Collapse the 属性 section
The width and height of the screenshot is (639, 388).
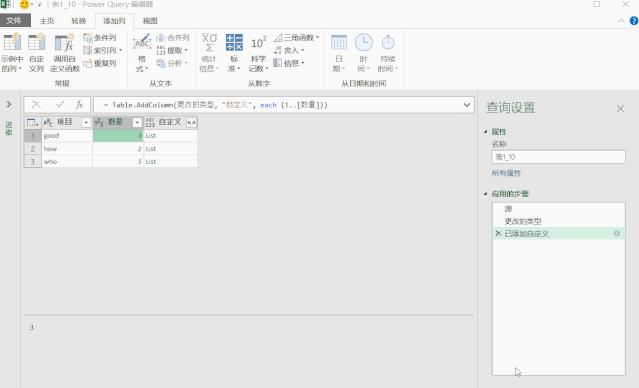tap(486, 132)
